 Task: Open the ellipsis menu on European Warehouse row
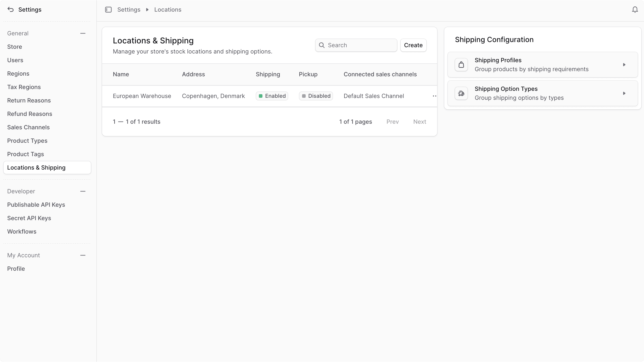click(x=434, y=96)
